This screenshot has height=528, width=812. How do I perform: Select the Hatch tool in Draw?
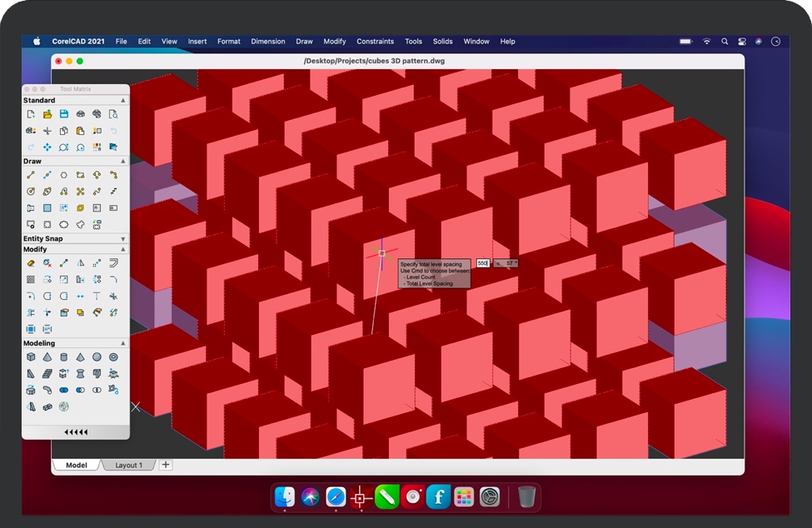[x=47, y=208]
